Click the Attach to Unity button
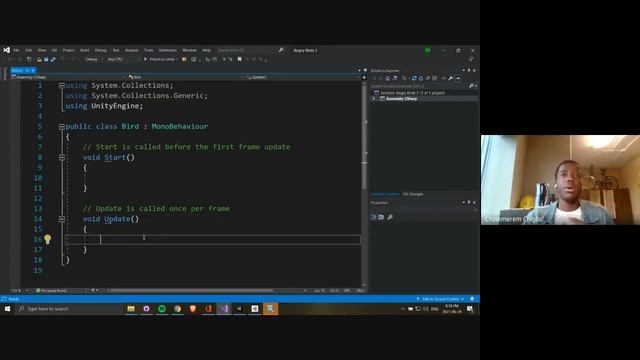Viewport: 640px width, 360px height. point(160,60)
